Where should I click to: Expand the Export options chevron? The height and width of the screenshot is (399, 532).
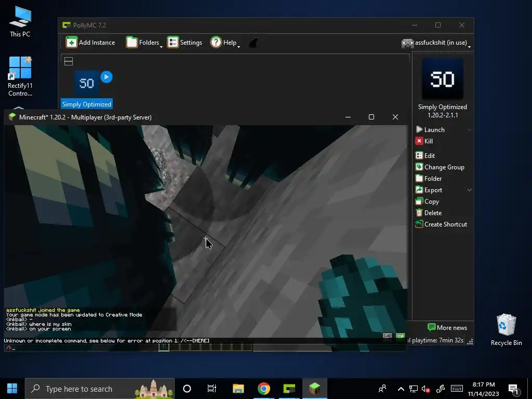point(469,190)
